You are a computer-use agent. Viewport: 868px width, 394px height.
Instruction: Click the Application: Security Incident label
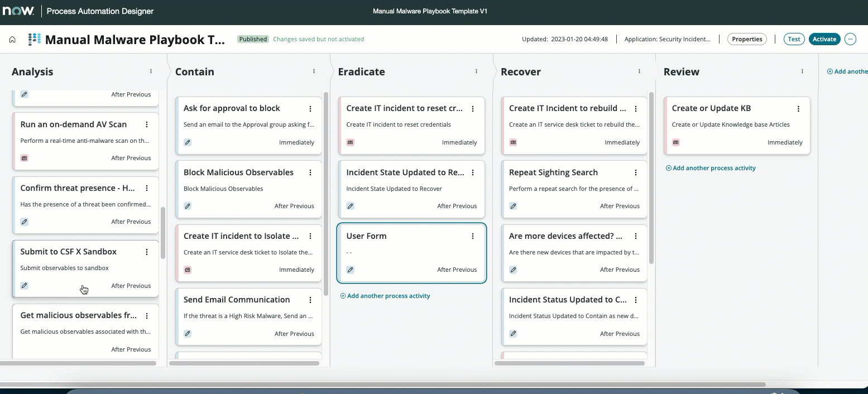(668, 39)
